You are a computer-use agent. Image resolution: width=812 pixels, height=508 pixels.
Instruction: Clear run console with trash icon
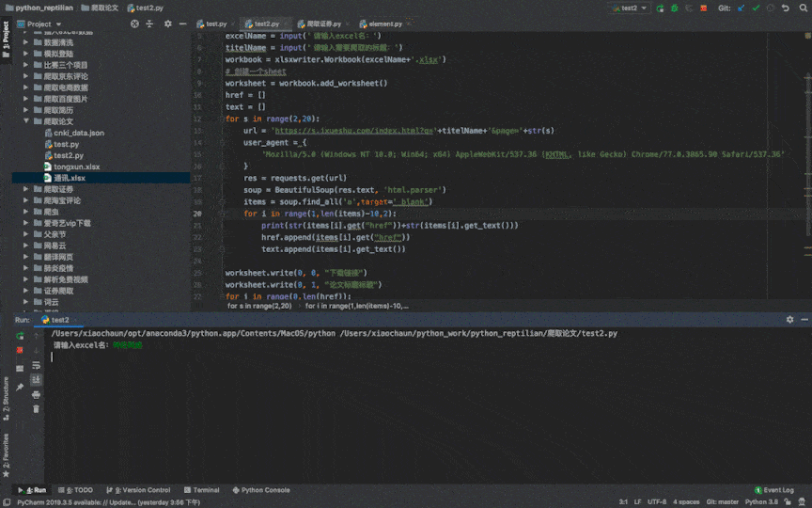[36, 408]
